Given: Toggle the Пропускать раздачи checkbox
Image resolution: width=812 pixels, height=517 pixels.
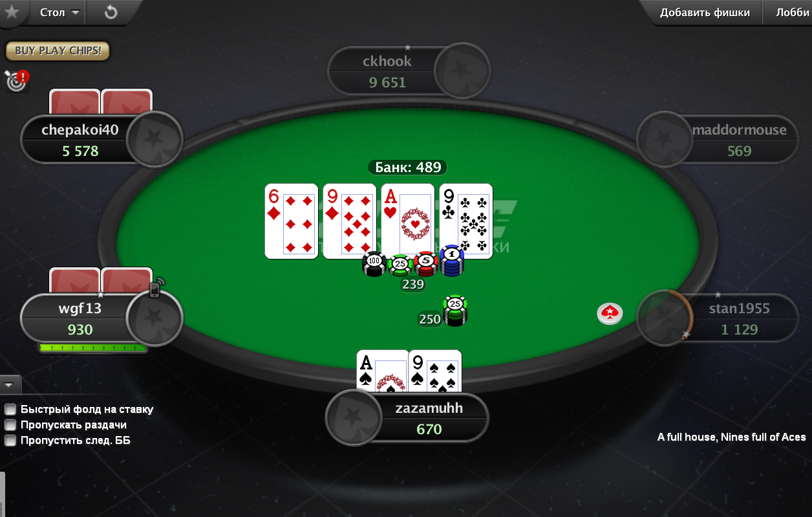Looking at the screenshot, I should [10, 424].
